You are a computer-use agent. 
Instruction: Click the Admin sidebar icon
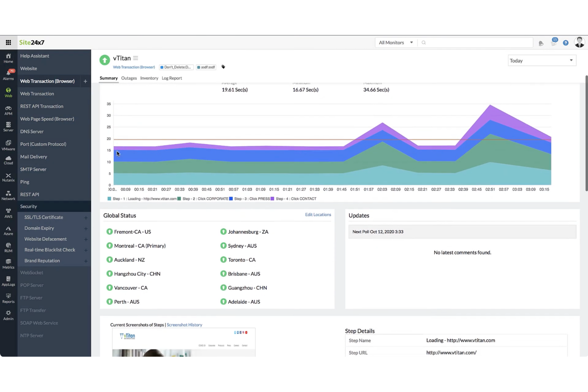pyautogui.click(x=8, y=315)
